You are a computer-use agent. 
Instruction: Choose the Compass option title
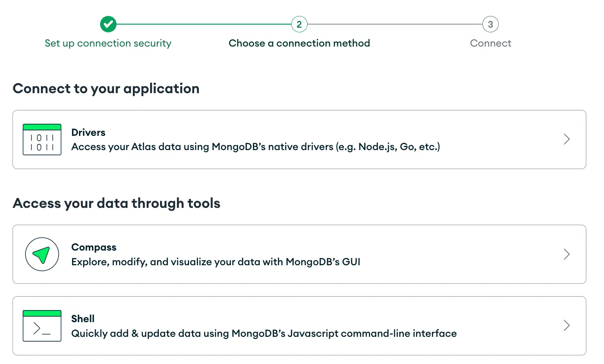[x=94, y=247]
